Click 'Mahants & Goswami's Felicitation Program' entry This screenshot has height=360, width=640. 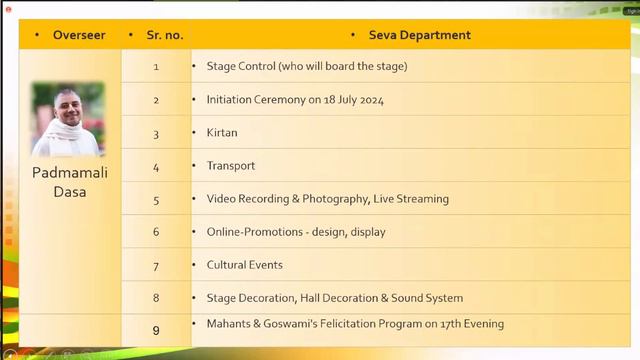355,324
